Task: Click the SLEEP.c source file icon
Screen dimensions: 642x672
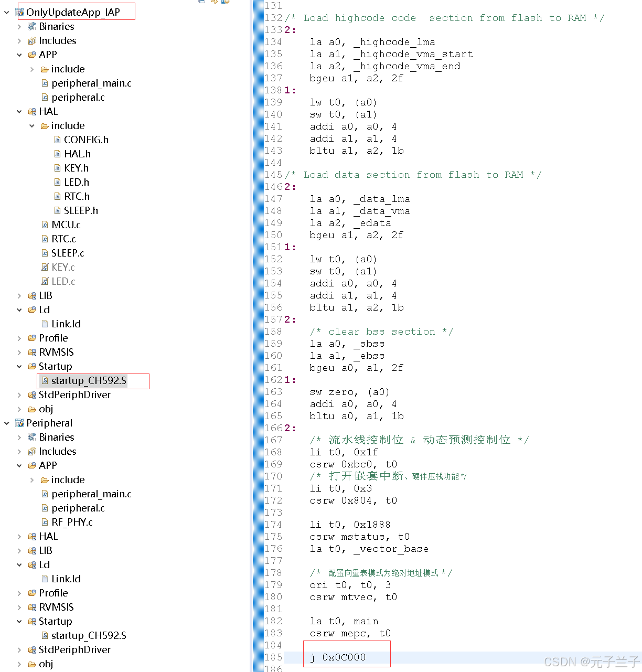Action: [x=45, y=253]
